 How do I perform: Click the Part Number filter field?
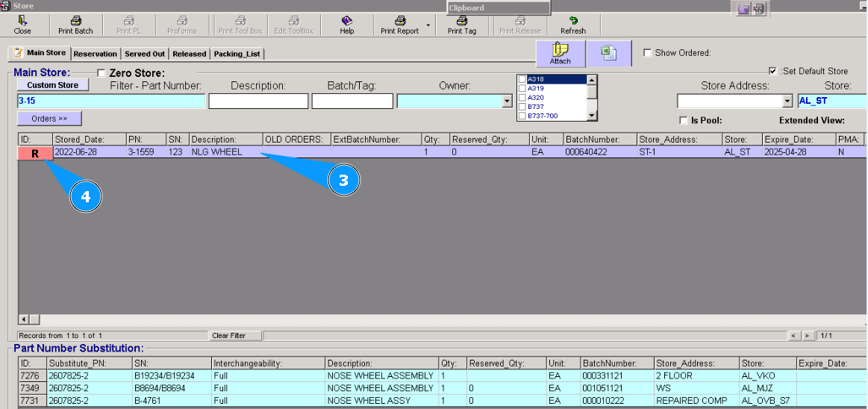(111, 102)
